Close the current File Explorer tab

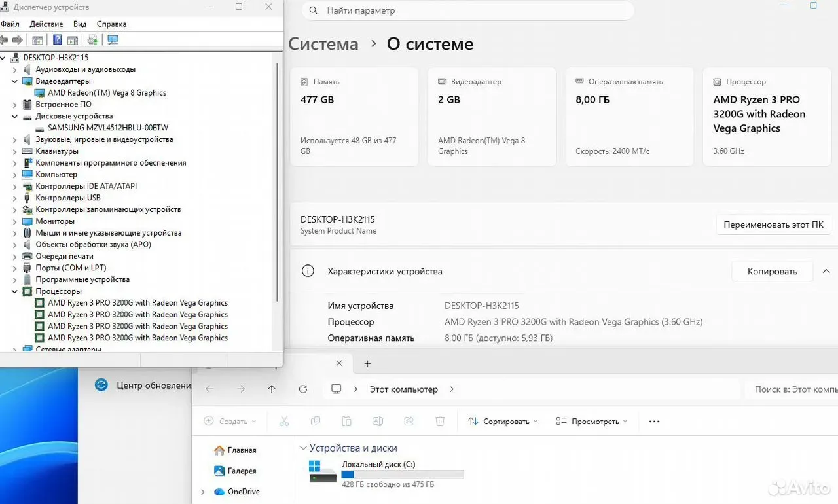339,363
